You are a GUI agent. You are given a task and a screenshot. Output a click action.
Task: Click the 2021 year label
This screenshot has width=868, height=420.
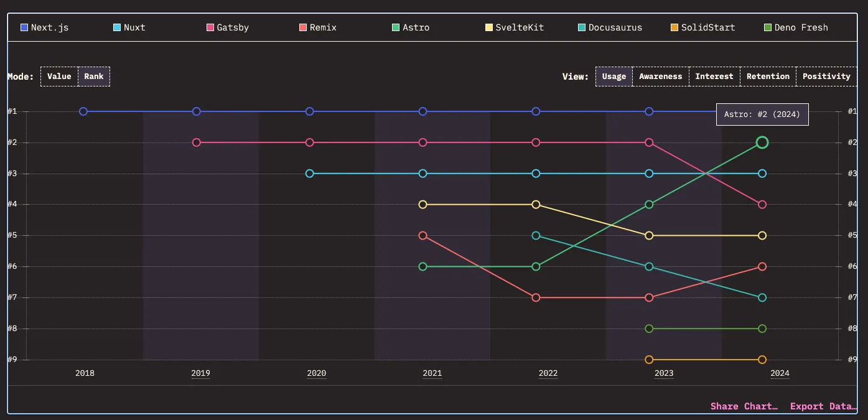[432, 373]
